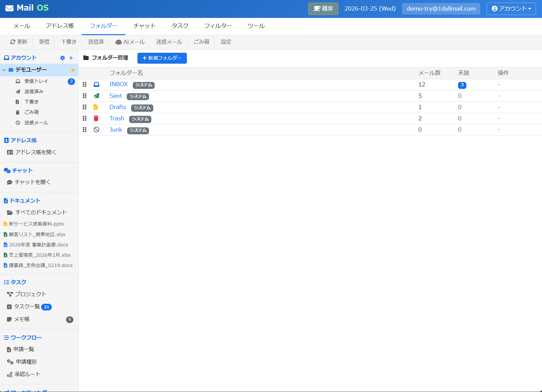Click the account settings gear icon

(x=62, y=58)
